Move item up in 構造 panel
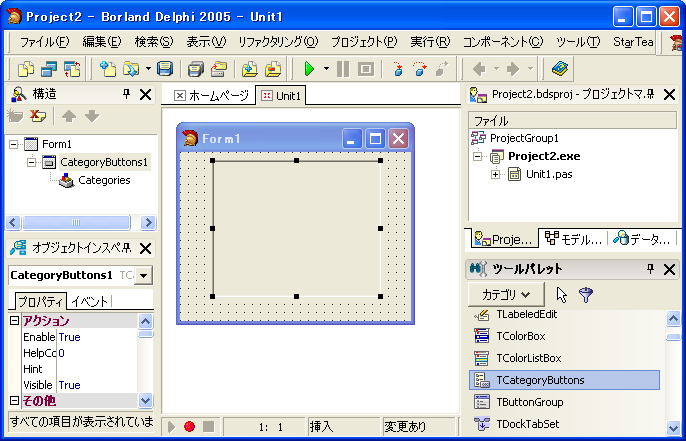 [69, 116]
